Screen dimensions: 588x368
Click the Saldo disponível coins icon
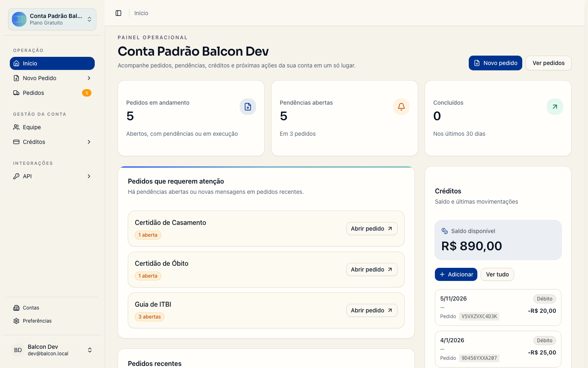click(445, 231)
